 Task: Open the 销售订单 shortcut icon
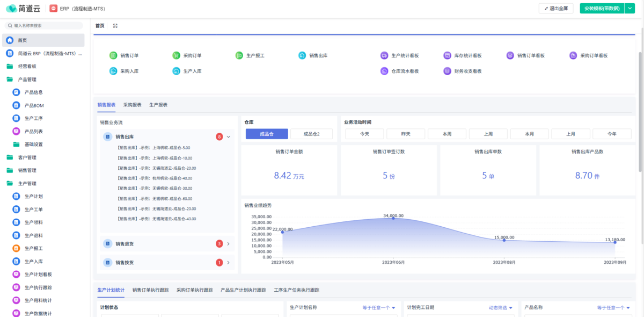[113, 55]
